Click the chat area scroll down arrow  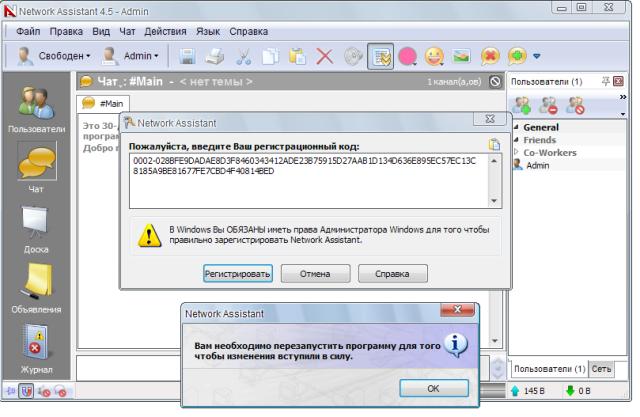494,341
